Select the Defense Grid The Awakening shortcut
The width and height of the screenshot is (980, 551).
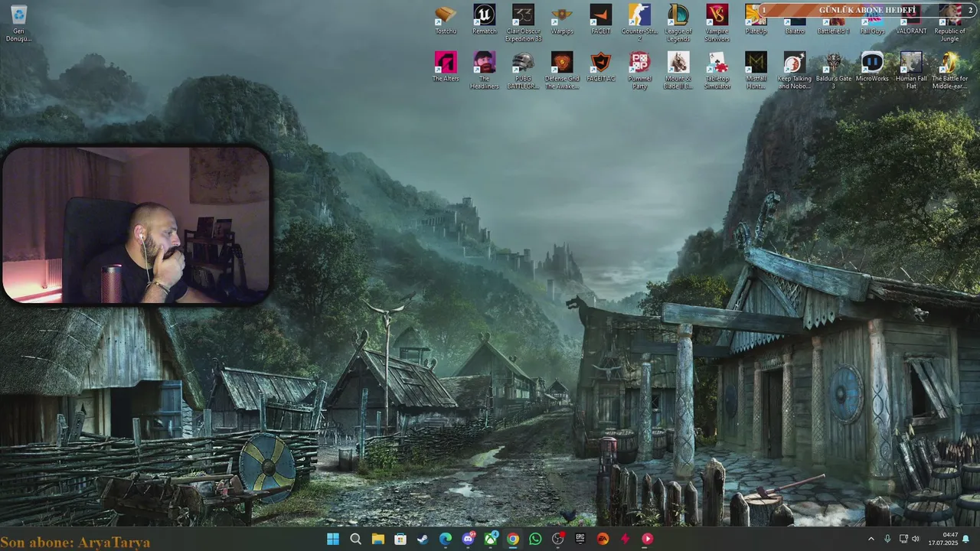point(562,70)
